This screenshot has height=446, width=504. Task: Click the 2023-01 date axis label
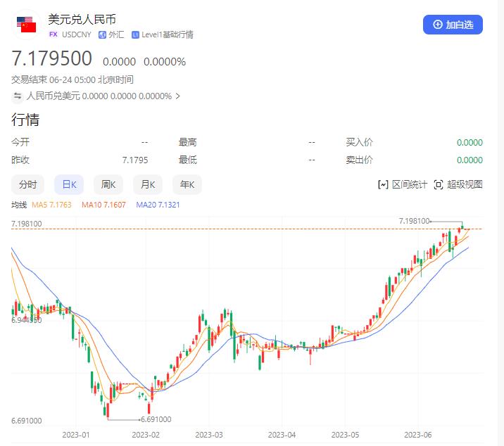pyautogui.click(x=76, y=435)
